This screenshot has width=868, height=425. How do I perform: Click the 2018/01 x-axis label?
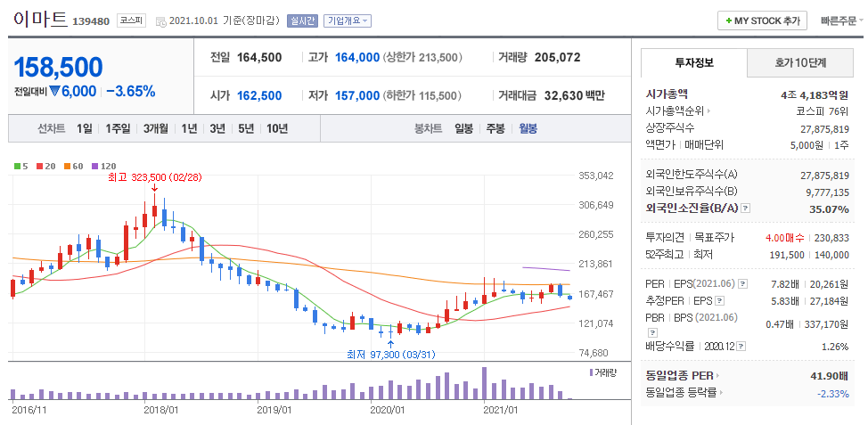coord(160,410)
